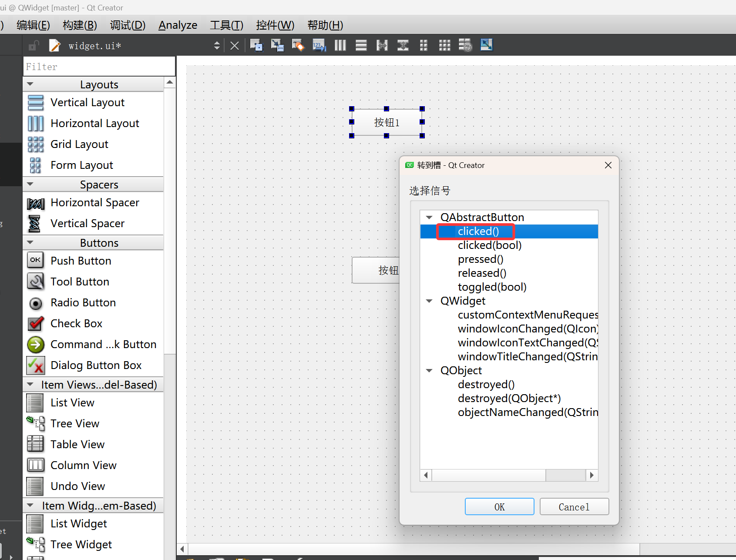Select the Tool Button widget icon
Screen dimensions: 736x560
pyautogui.click(x=35, y=281)
